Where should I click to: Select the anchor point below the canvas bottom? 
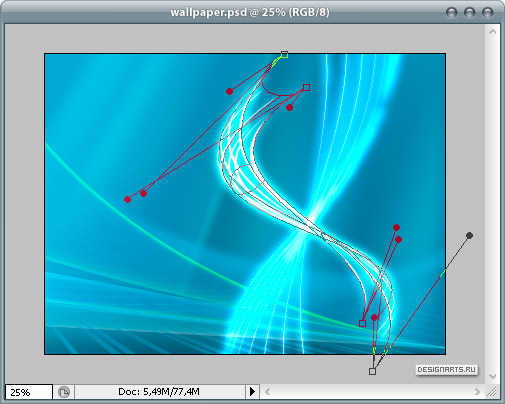pyautogui.click(x=372, y=371)
